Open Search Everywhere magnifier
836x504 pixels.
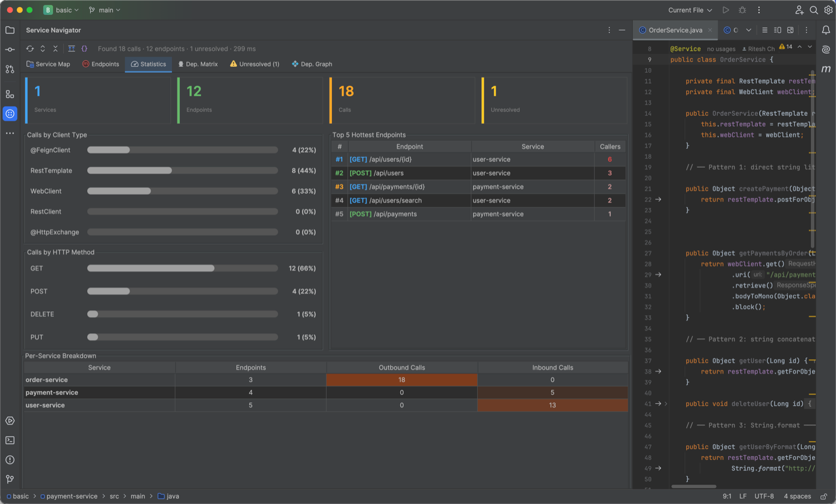(x=814, y=10)
